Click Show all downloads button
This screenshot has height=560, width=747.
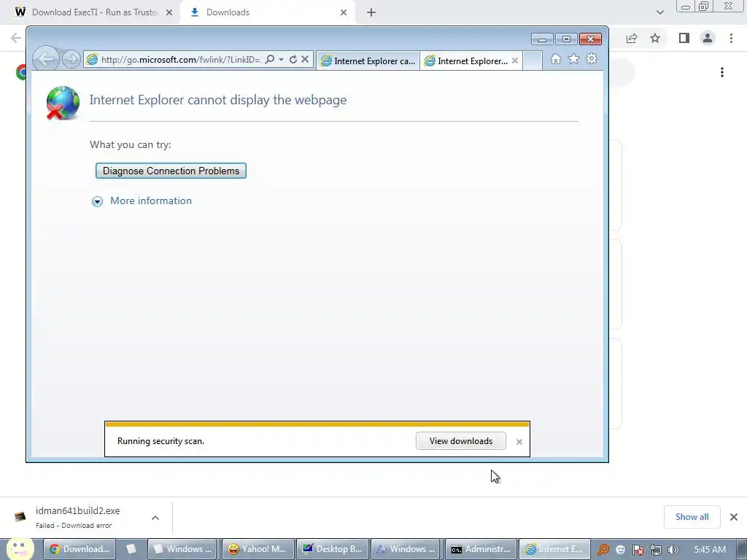tap(692, 517)
